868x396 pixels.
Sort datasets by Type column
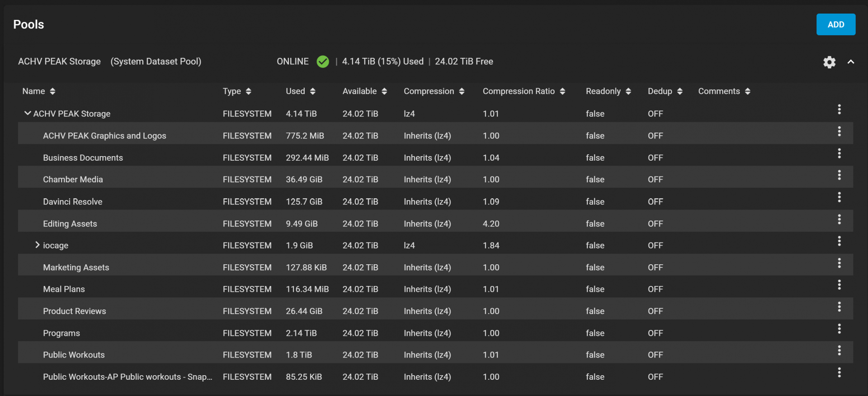pyautogui.click(x=237, y=91)
